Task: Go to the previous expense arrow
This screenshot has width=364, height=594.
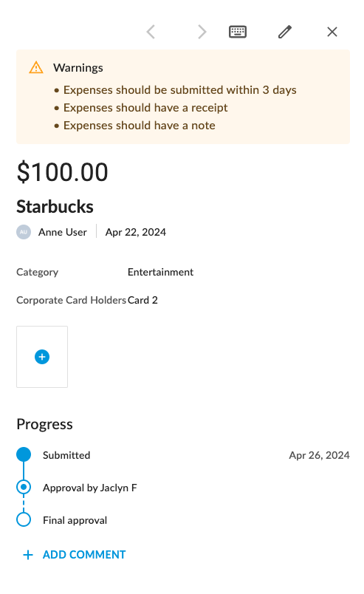Action: point(151,32)
